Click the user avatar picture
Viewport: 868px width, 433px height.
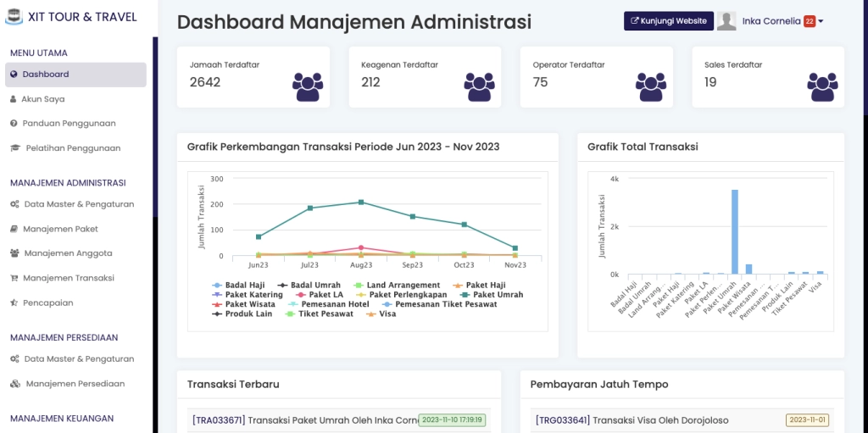click(726, 21)
